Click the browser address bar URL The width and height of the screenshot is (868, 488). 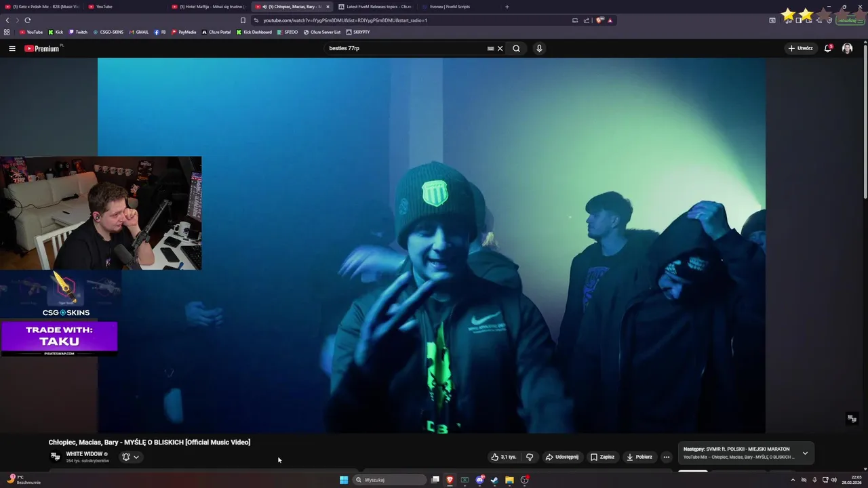(345, 20)
